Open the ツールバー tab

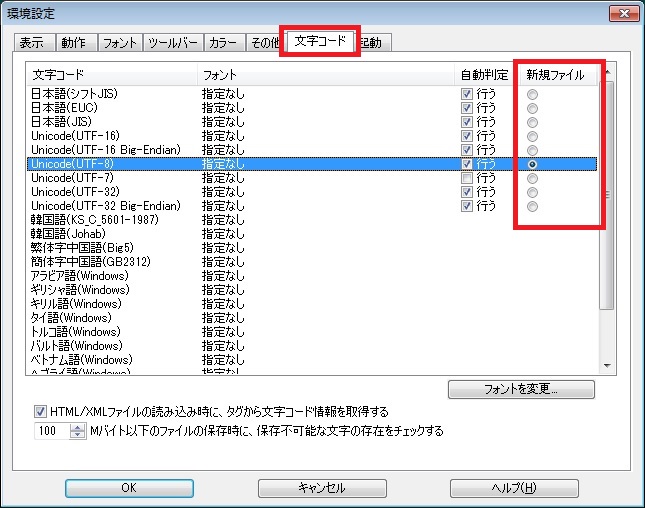tap(173, 43)
